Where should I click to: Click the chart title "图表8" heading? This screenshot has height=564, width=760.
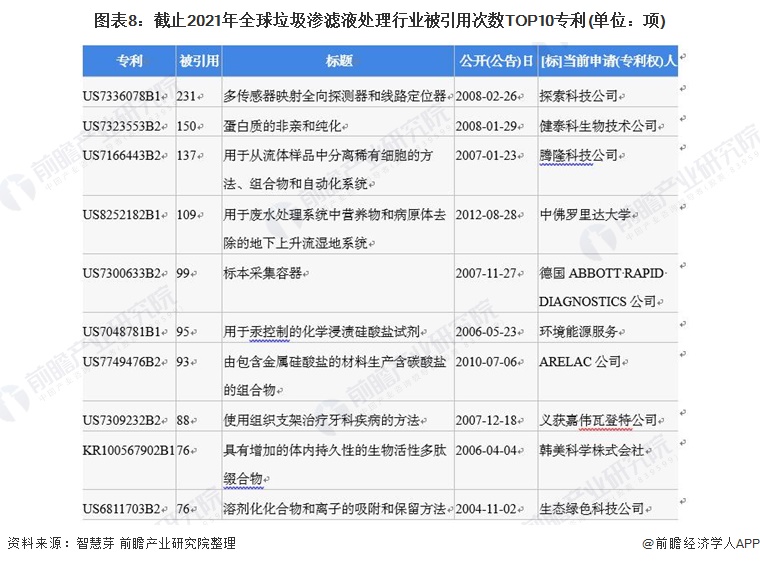[380, 20]
